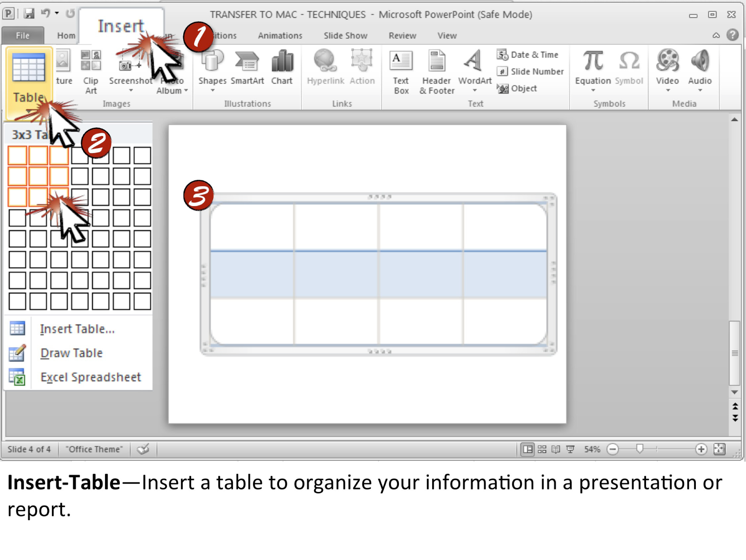Click the scroll up arrow
Image resolution: width=746 pixels, height=560 pixels.
tap(734, 119)
